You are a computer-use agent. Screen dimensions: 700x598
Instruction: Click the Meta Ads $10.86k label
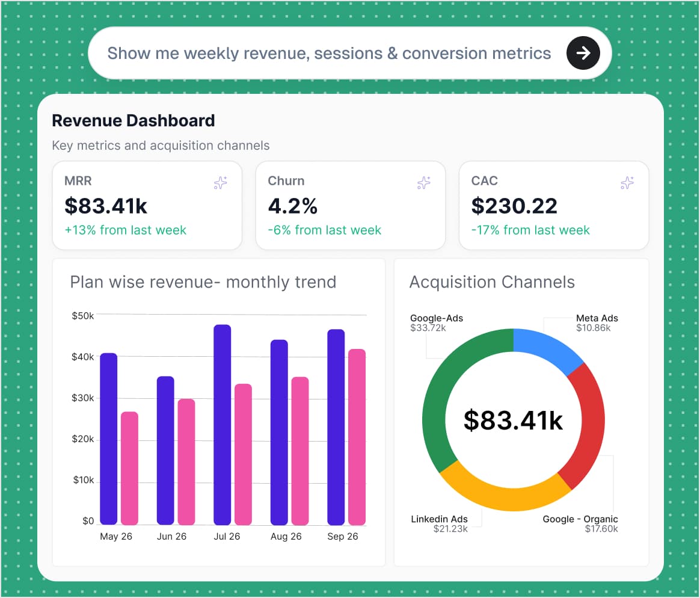(x=597, y=323)
